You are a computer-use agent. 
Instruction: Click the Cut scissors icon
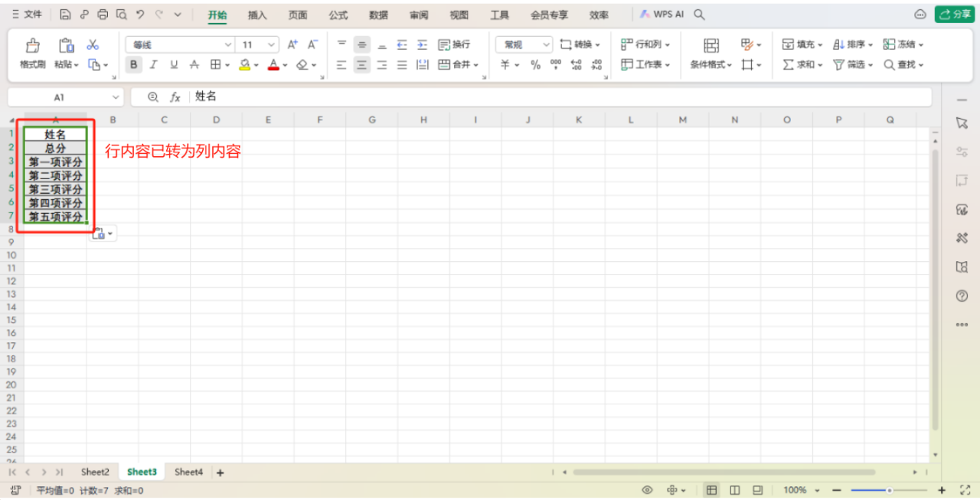(93, 44)
